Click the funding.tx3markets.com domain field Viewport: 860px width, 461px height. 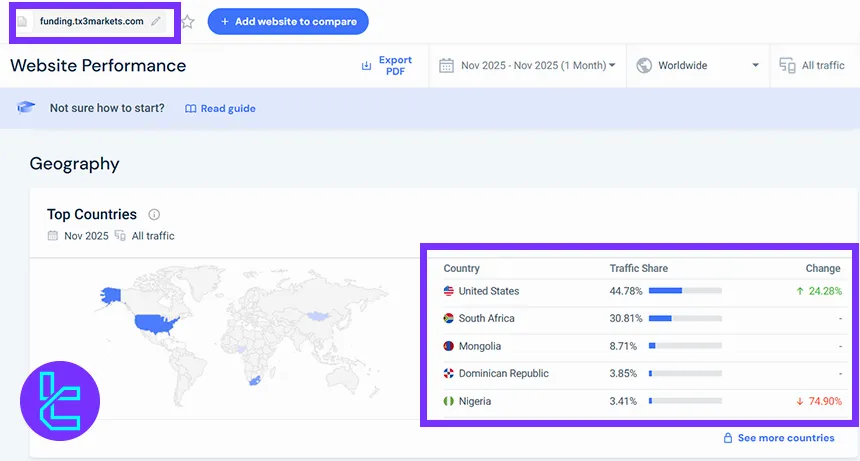click(91, 21)
